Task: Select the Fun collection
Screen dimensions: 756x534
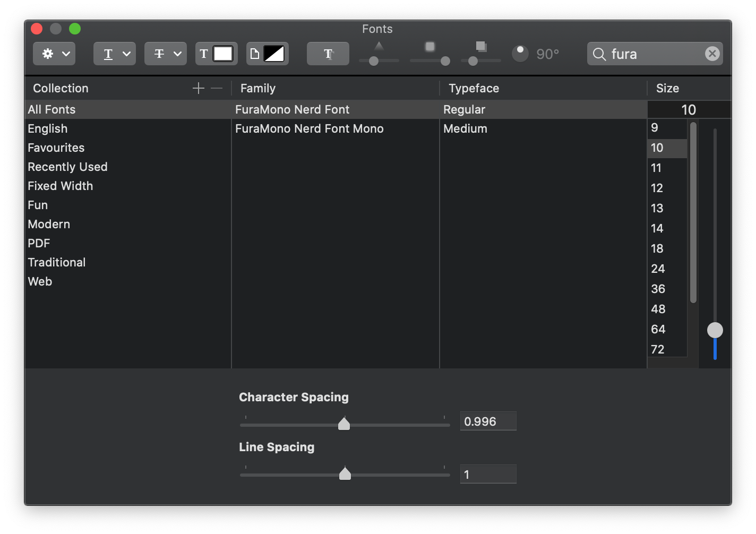Action: [128, 205]
